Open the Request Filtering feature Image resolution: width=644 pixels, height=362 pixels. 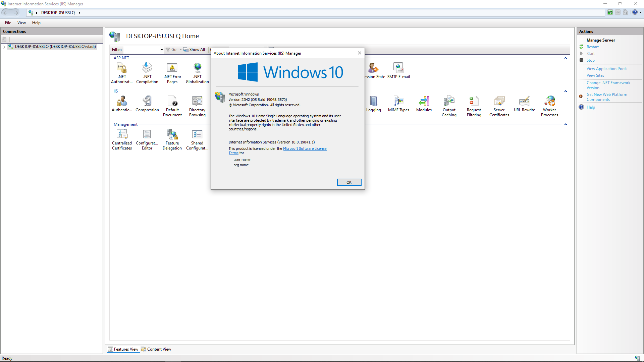coord(474,106)
